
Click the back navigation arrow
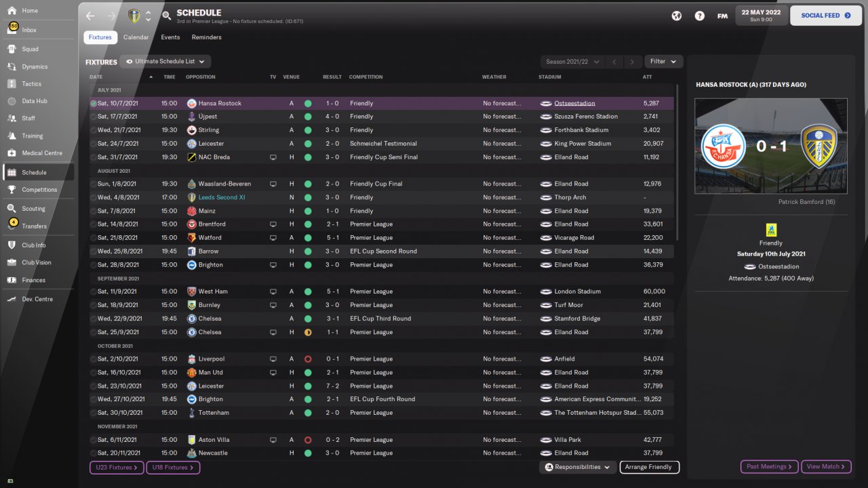91,16
